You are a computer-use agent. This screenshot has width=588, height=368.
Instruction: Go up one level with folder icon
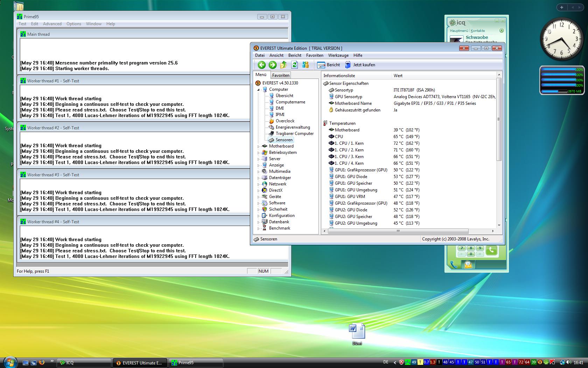pyautogui.click(x=283, y=65)
